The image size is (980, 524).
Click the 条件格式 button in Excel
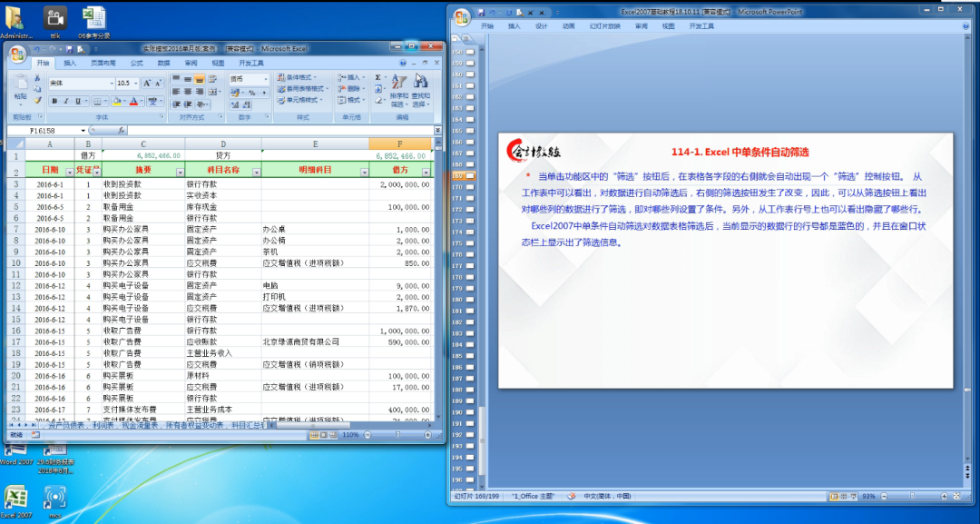click(x=297, y=77)
